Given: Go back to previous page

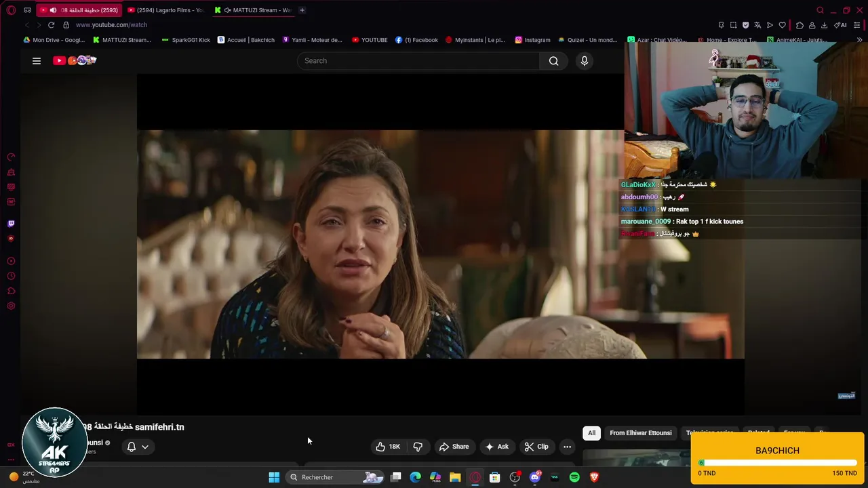Looking at the screenshot, I should coord(27,25).
